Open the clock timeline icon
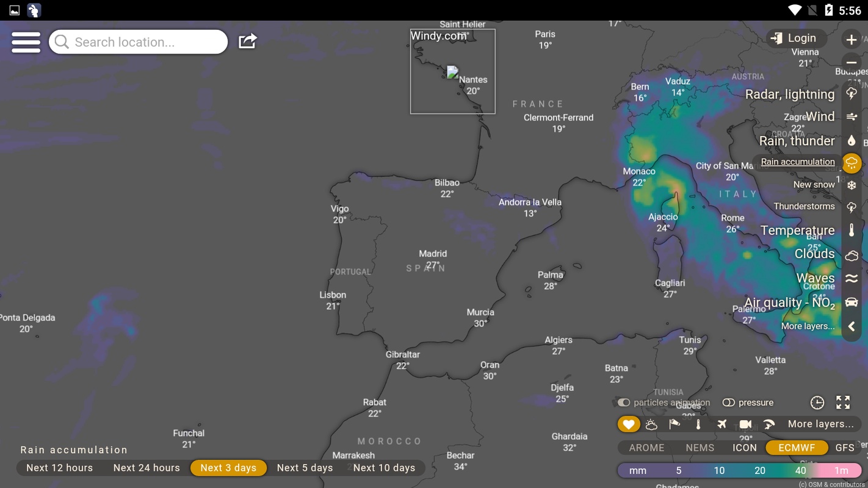 [x=817, y=403]
